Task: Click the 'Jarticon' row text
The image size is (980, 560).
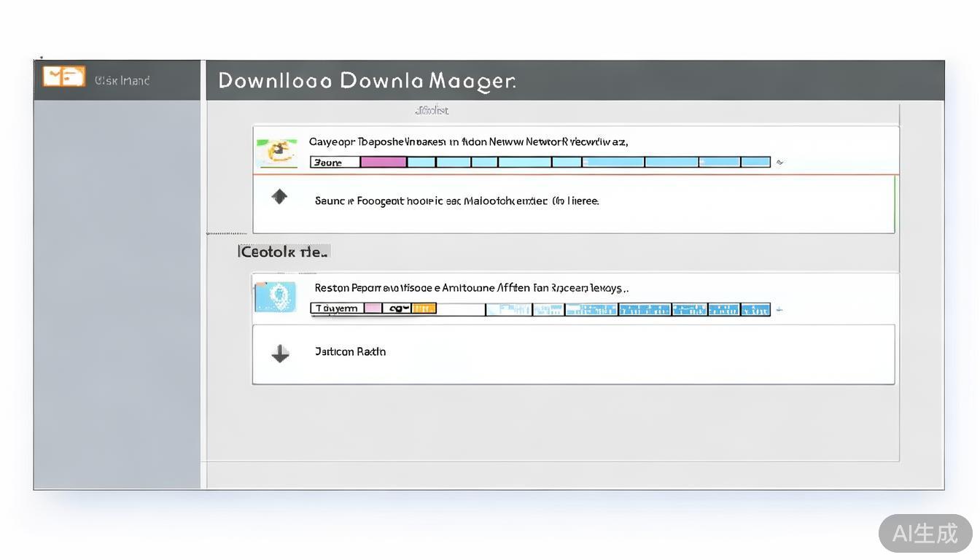Action: (350, 351)
